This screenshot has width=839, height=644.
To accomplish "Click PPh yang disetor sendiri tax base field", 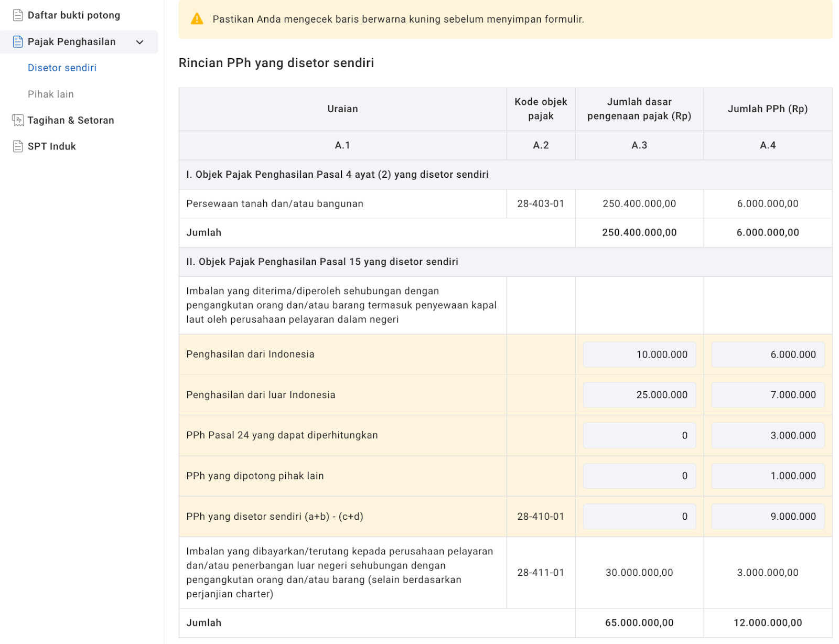I will tap(639, 517).
